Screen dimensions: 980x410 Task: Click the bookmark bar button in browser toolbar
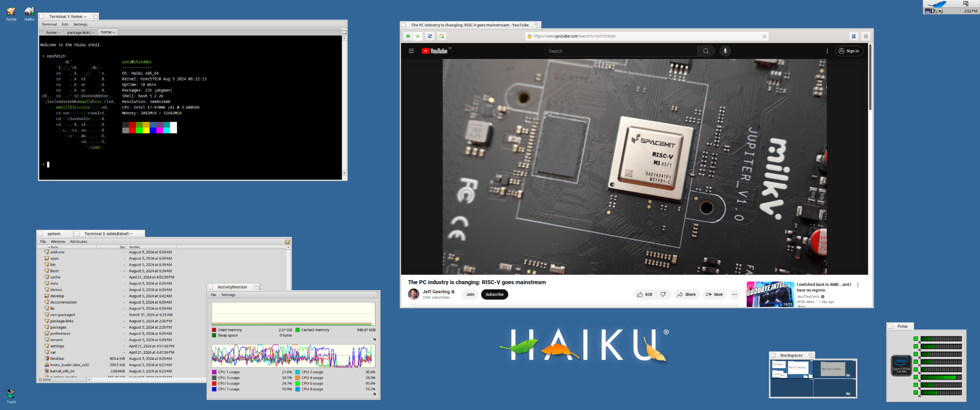[854, 36]
